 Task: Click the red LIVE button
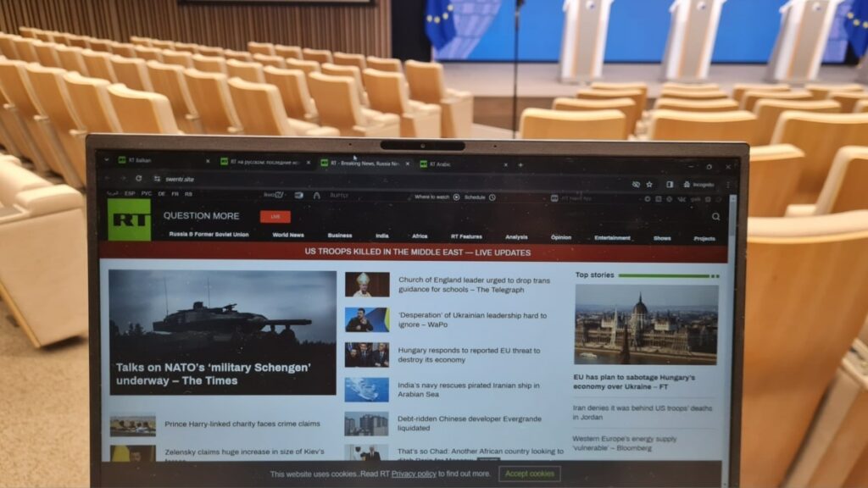coord(275,217)
